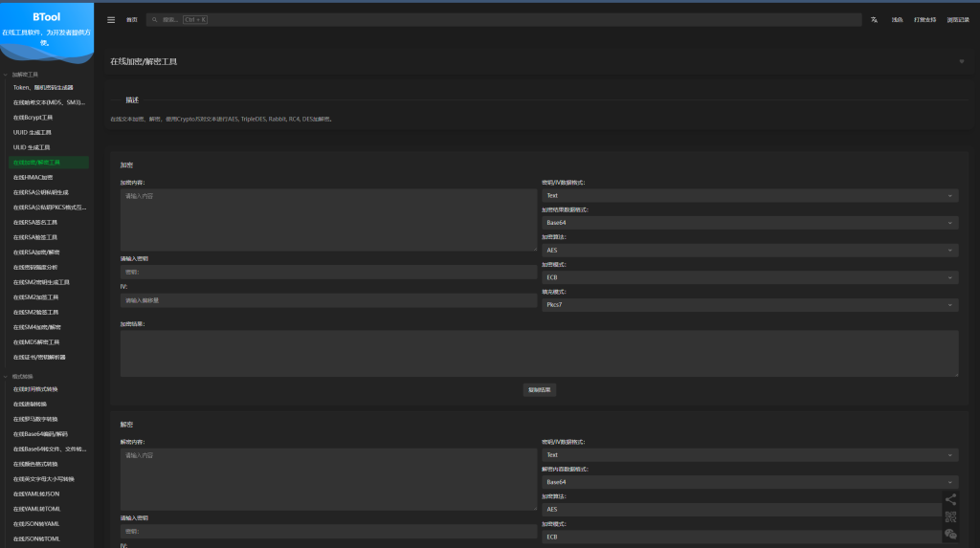
Task: Open 在线Bcrypt工具 from the sidebar
Action: tap(33, 118)
